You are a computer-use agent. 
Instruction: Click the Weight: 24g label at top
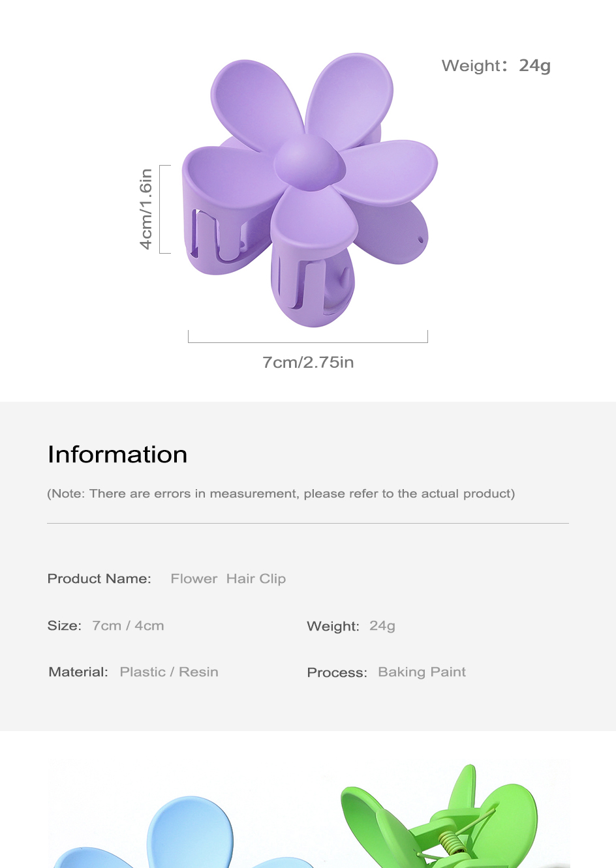pos(496,66)
